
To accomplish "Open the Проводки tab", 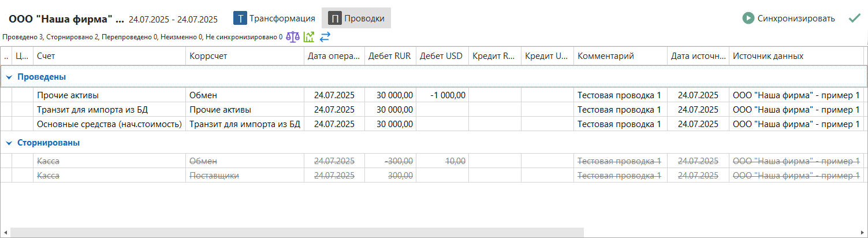I will [364, 18].
